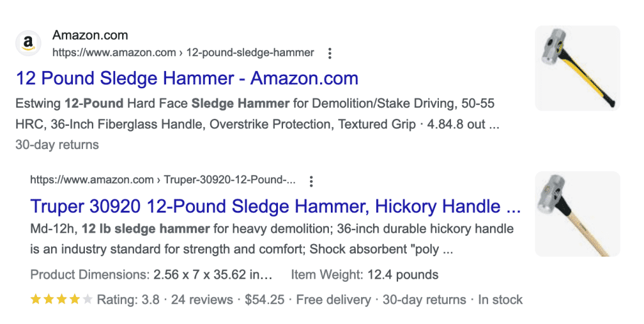Open the three-dot menu beside the 12-pound-sledge-hammer URL
The height and width of the screenshot is (324, 644).
330,53
